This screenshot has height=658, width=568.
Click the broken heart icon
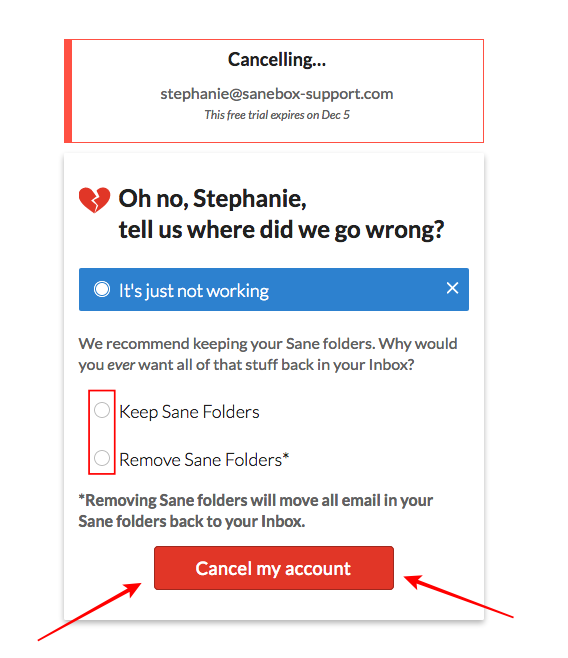[94, 200]
